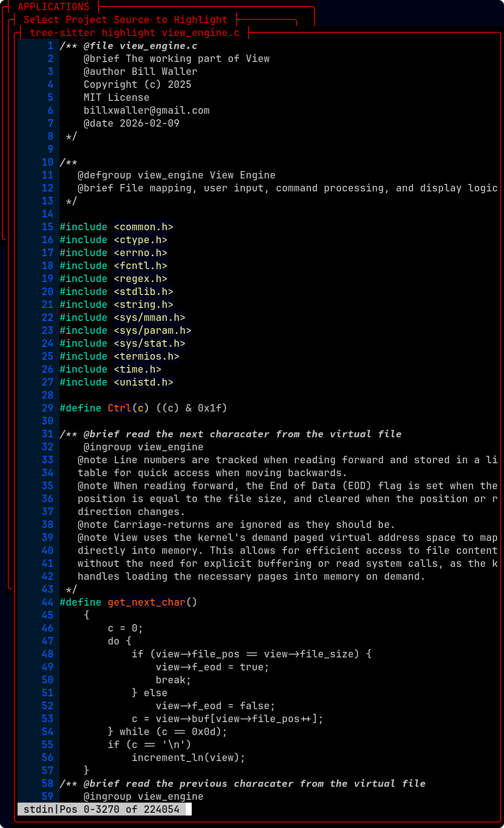This screenshot has width=504, height=828.
Task: Click the <unistd.h> include filename
Action: (143, 382)
